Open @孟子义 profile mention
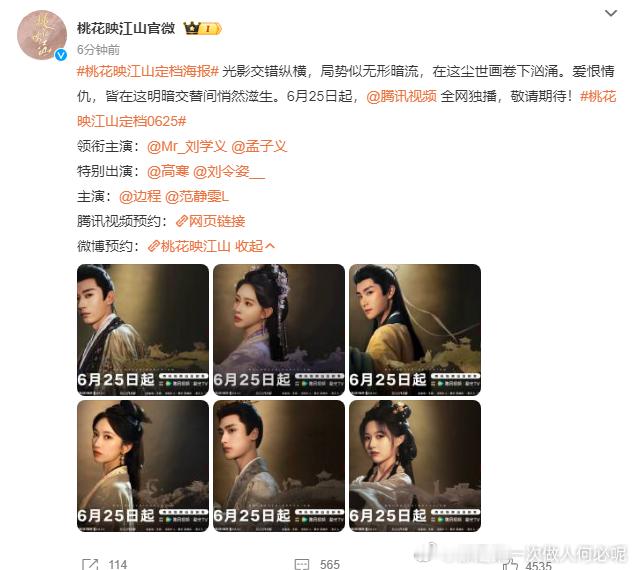 pyautogui.click(x=259, y=147)
